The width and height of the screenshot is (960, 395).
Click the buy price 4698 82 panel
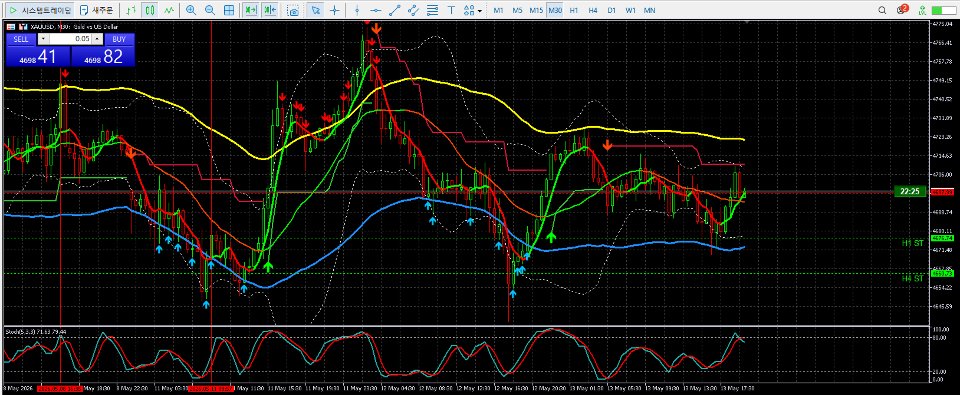click(x=102, y=56)
